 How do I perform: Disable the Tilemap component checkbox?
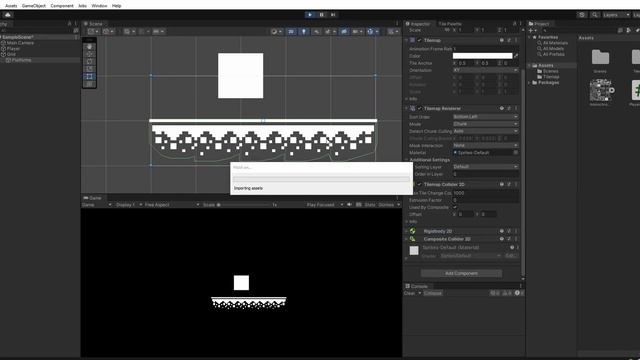click(419, 40)
